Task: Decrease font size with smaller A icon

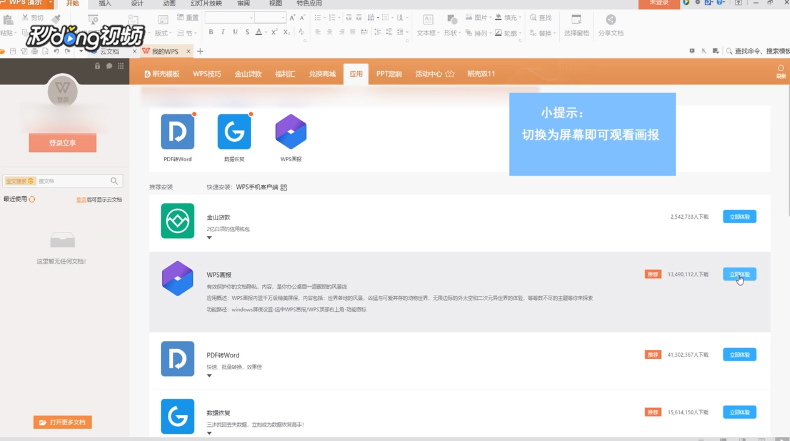Action: point(302,18)
